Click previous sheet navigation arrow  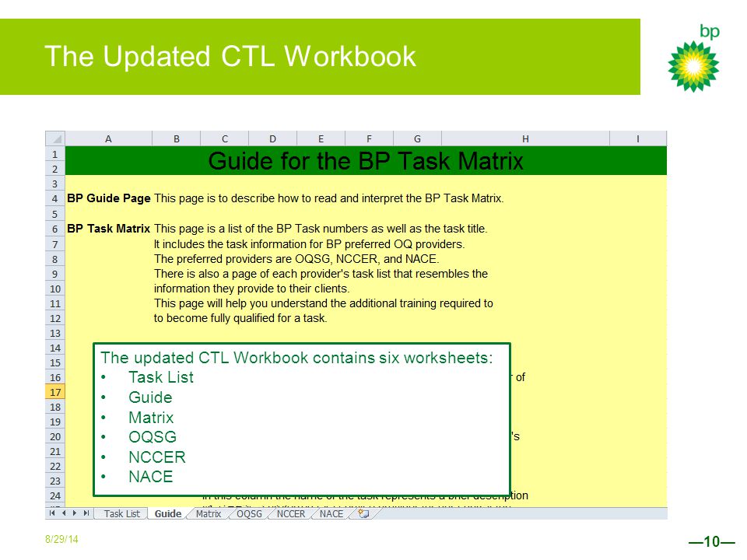63,513
